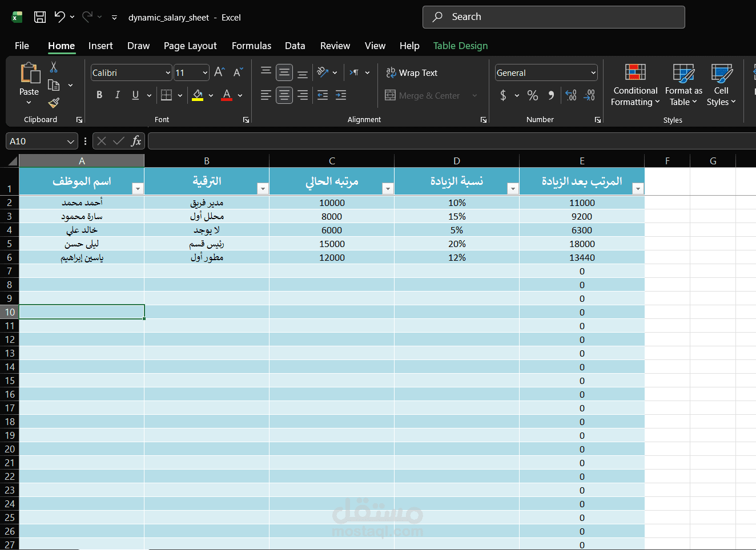Open Format as Table gallery
The width and height of the screenshot is (756, 550).
tap(683, 85)
